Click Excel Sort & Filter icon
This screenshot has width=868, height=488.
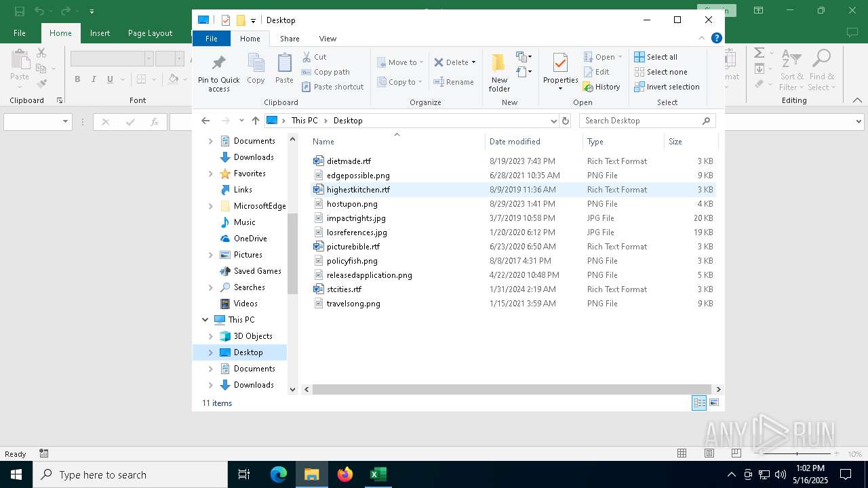tap(791, 70)
